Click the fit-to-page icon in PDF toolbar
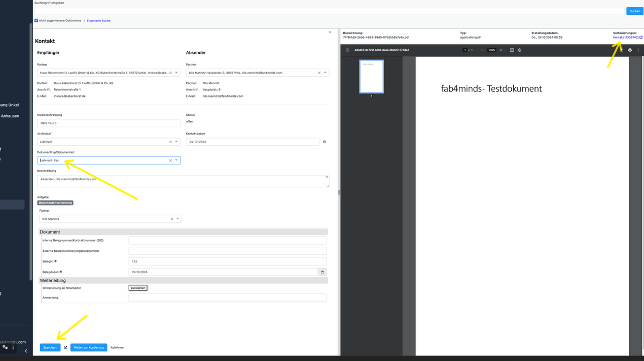 pyautogui.click(x=512, y=50)
